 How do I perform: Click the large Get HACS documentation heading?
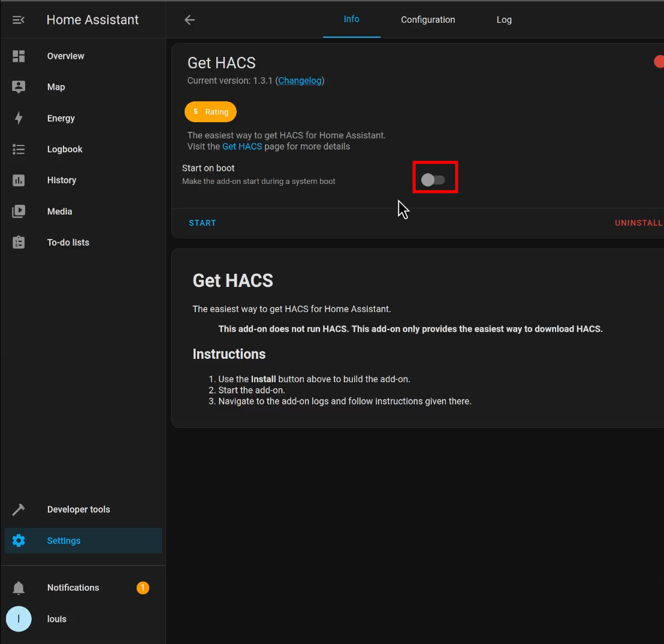coord(233,280)
